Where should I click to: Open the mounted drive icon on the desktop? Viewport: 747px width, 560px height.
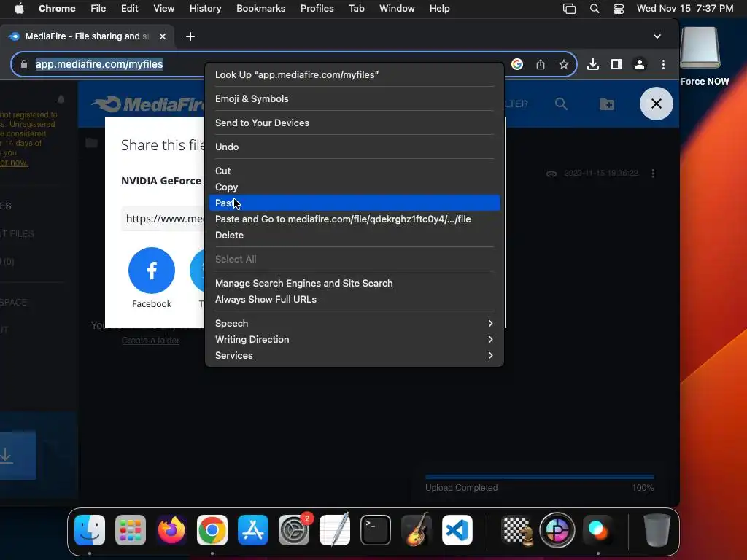pos(700,47)
